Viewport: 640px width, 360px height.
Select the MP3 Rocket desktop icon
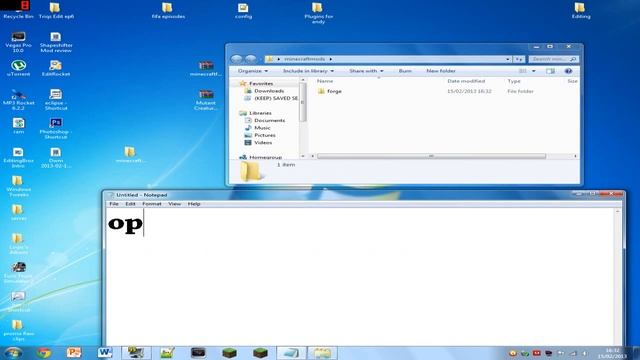pos(18,100)
